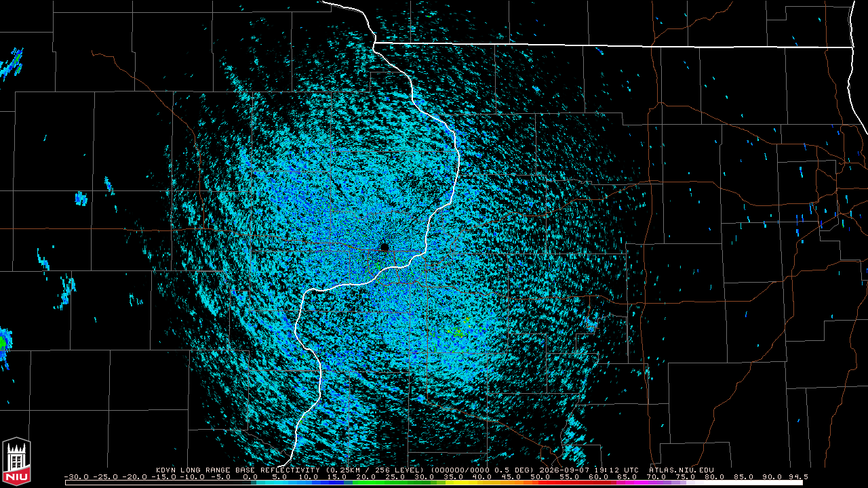Click the 65.0 dBZ magenta section of scale
868x488 pixels.
627,483
